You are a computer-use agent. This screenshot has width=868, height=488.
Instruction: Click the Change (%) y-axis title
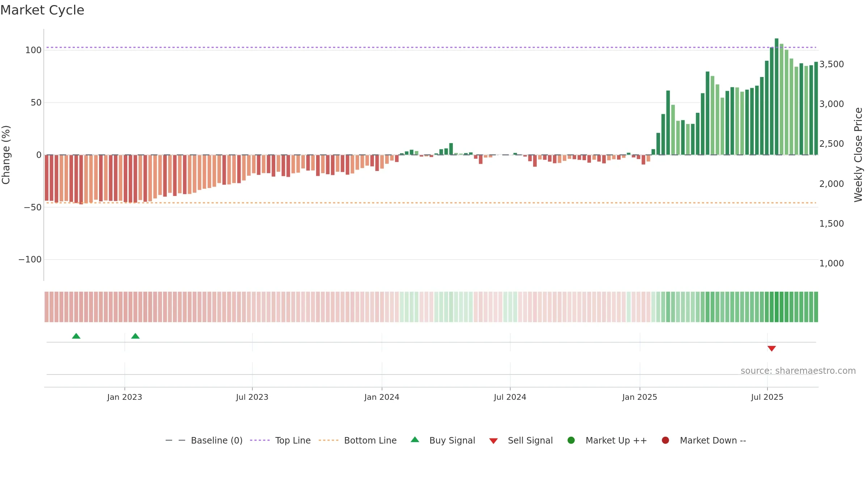[6, 155]
